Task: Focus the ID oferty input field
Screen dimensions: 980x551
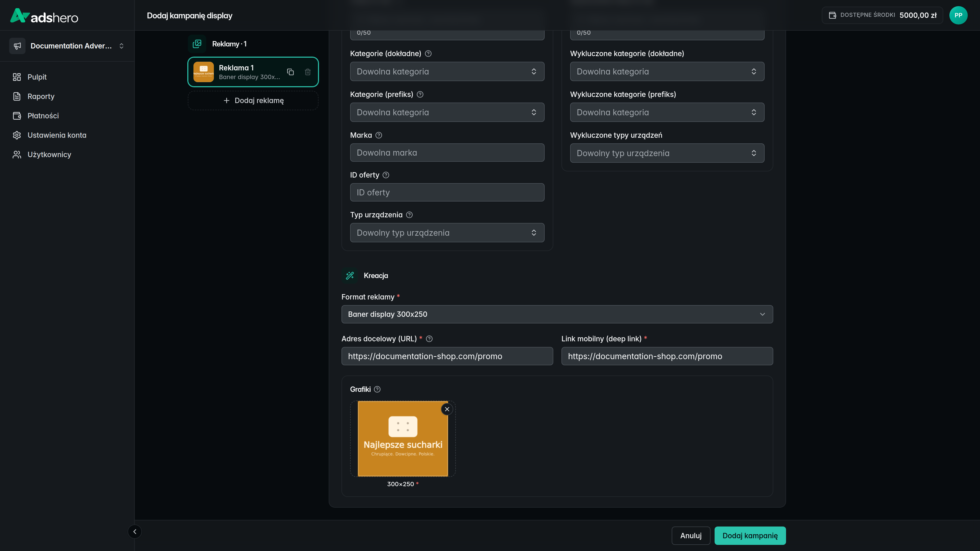Action: click(447, 192)
